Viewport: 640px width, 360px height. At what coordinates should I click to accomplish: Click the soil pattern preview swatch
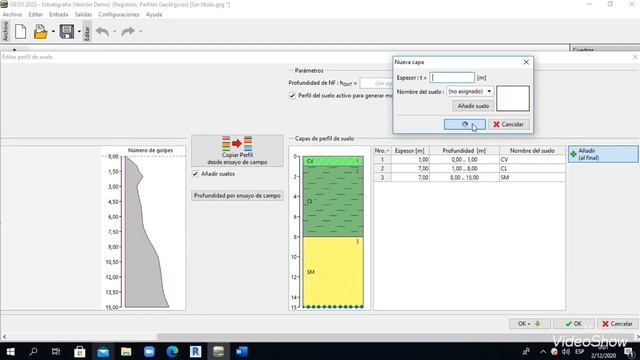tap(513, 98)
